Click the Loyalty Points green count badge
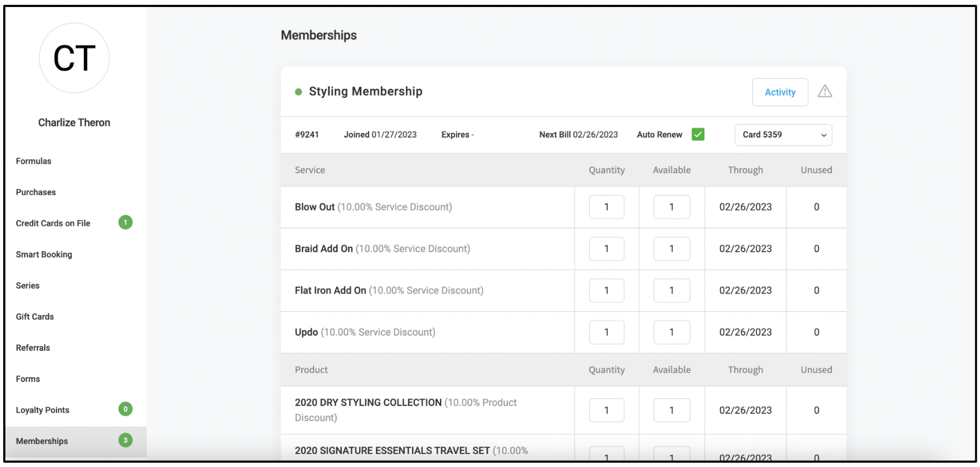 [x=125, y=409]
